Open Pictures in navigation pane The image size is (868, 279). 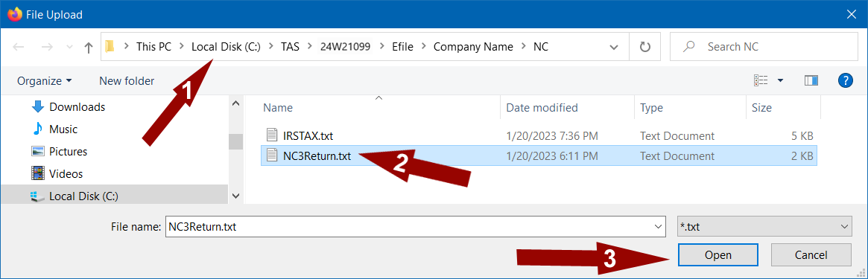(x=68, y=151)
